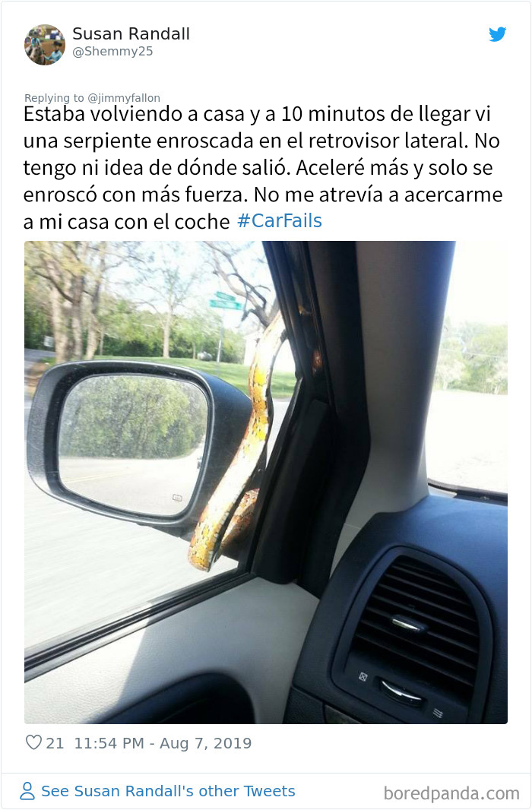Open the @Shemmy25 handle

click(x=112, y=51)
